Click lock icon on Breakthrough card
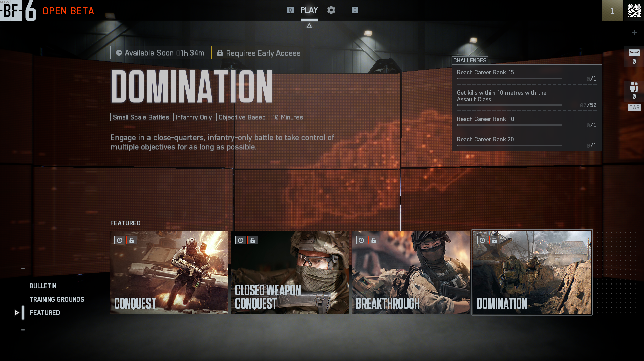The image size is (644, 361). [374, 240]
